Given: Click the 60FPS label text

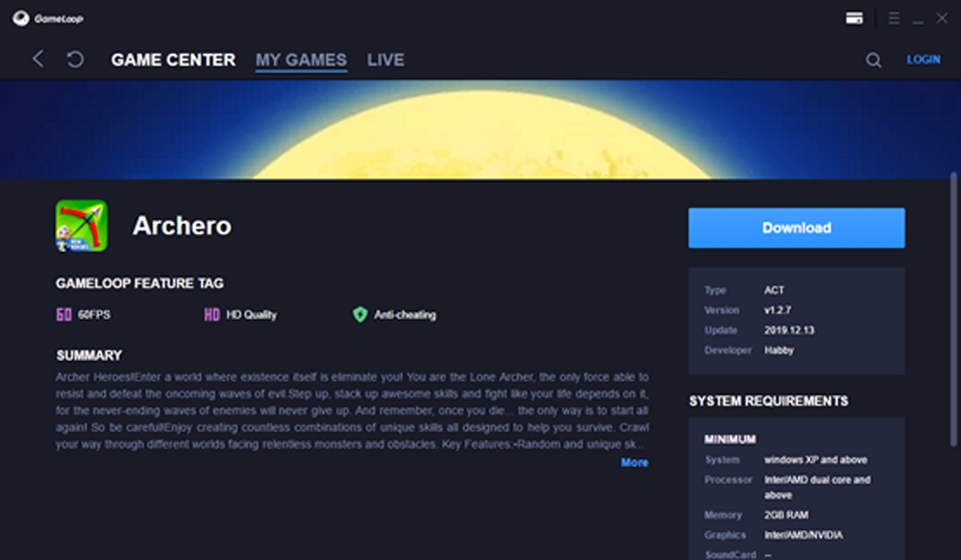Looking at the screenshot, I should [x=94, y=315].
